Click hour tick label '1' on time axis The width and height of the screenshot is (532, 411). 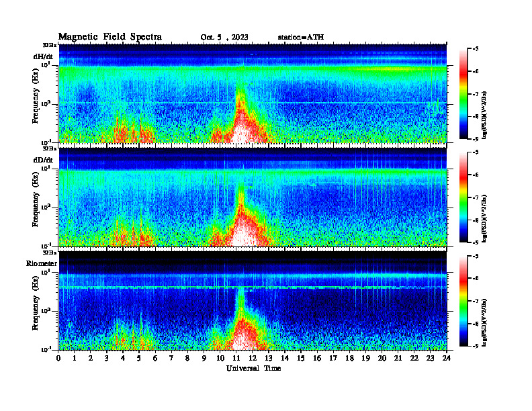pos(75,358)
